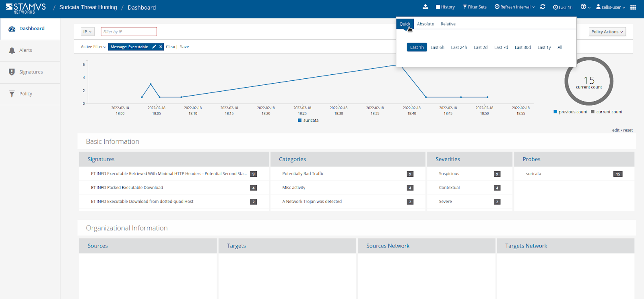Select the Last 6h range
This screenshot has height=299, width=644.
[x=438, y=47]
